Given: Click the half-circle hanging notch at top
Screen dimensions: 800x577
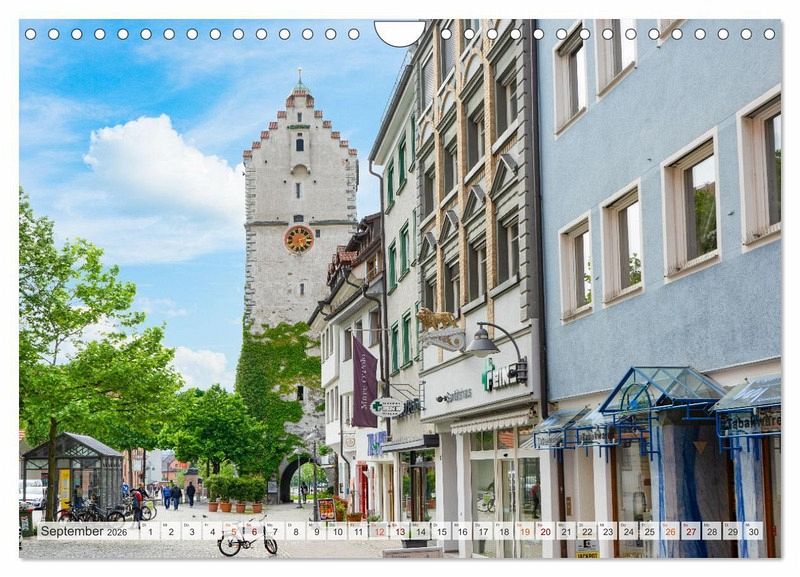Looking at the screenshot, I should coord(399,34).
